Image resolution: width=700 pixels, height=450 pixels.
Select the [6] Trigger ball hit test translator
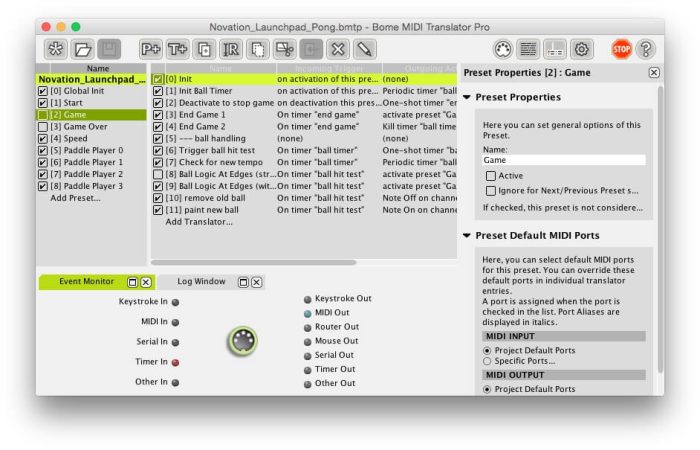[x=304, y=151]
